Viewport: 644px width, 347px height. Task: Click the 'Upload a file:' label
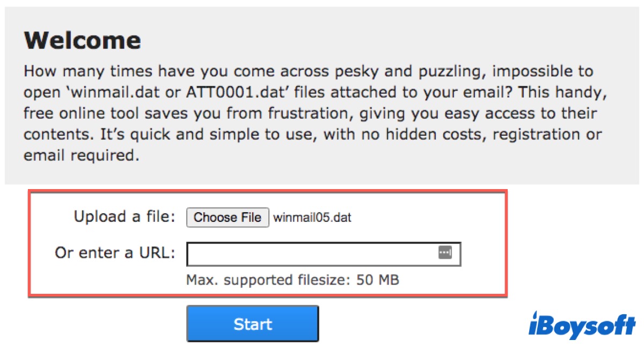point(125,217)
